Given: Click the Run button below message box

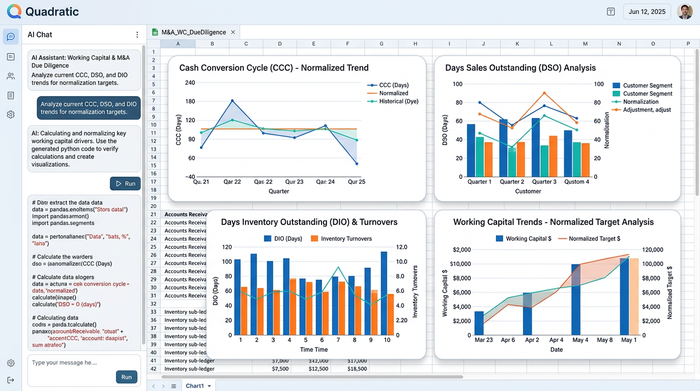Looking at the screenshot, I should coord(126,377).
